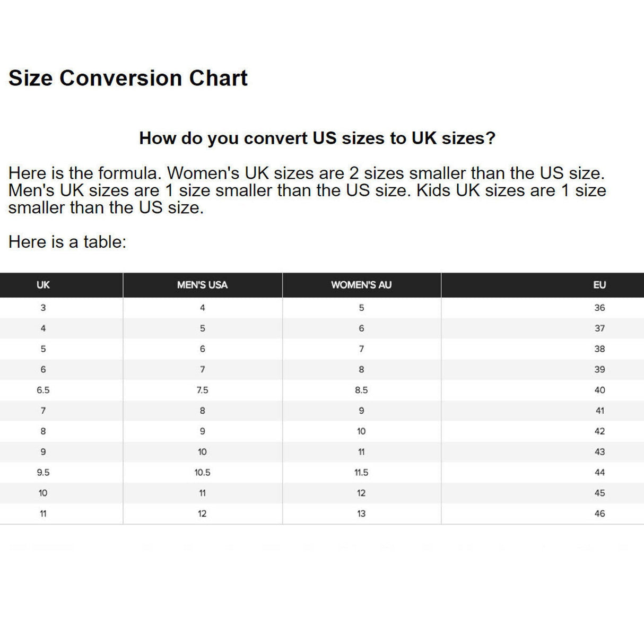Screen dimensions: 644x644
Task: Click UK size 3 cell
Action: pos(43,308)
